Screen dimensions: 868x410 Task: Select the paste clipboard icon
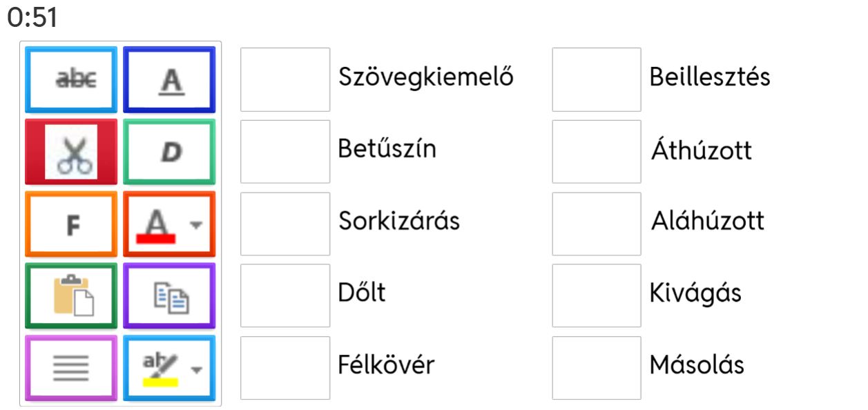click(71, 297)
